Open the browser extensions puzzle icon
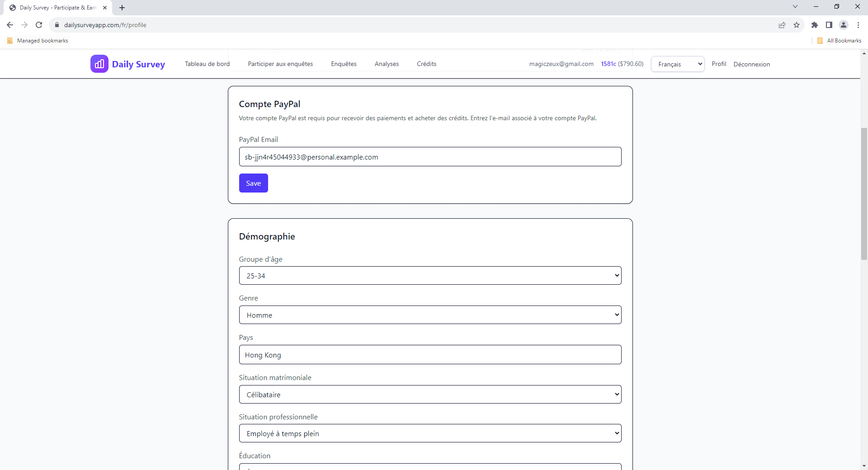Screen dimensions: 868x470 pyautogui.click(x=815, y=25)
